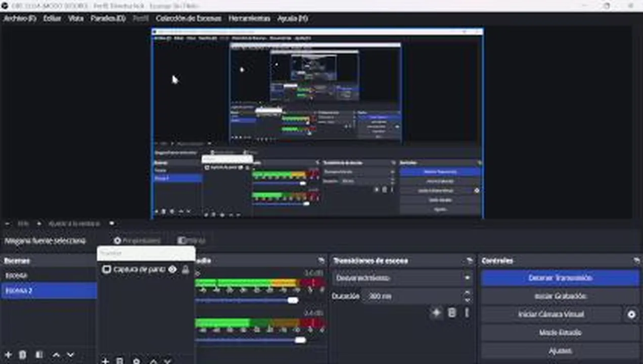Move scene down with arrow icon
This screenshot has height=364, width=643.
tap(70, 355)
